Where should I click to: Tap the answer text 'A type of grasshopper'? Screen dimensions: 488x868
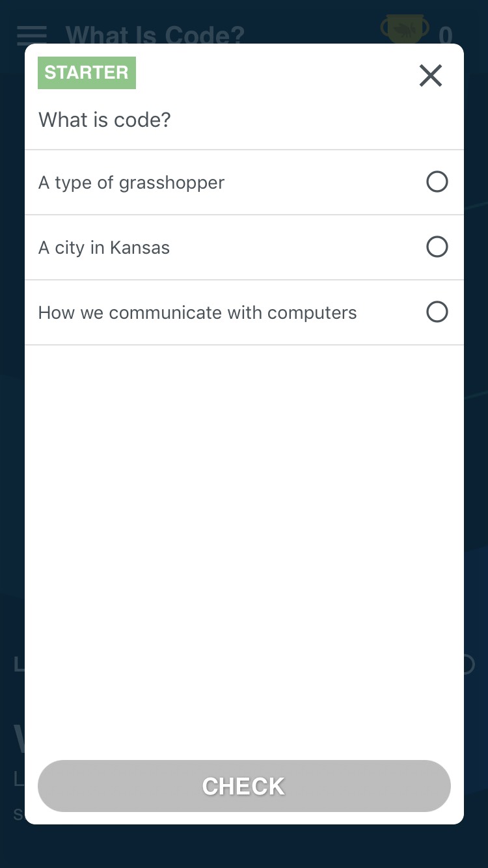pyautogui.click(x=131, y=183)
